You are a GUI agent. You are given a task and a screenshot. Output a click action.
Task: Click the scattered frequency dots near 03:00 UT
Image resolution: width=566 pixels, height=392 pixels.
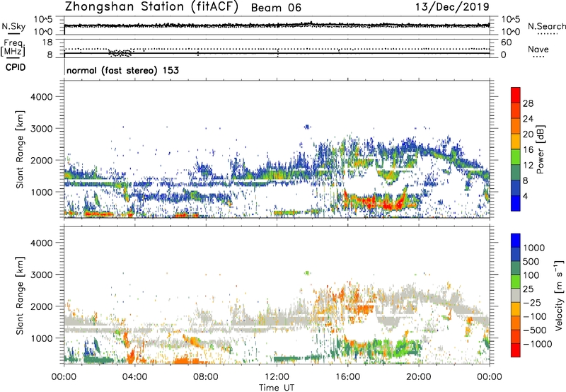[120, 53]
